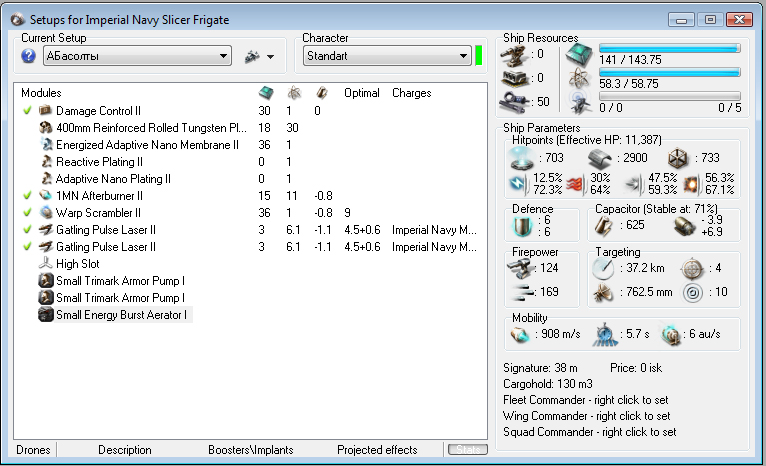Click the powergrid column header icon
Viewport: 766px width, 466px height.
pyautogui.click(x=294, y=93)
